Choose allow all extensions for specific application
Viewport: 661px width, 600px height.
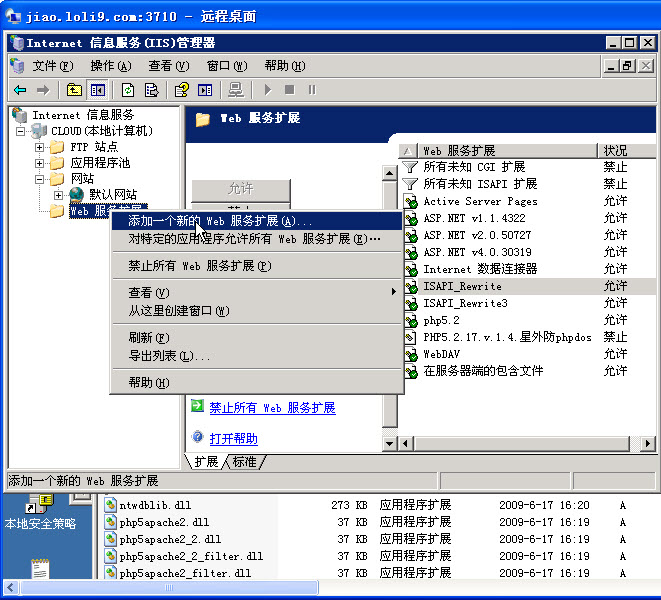[x=257, y=239]
